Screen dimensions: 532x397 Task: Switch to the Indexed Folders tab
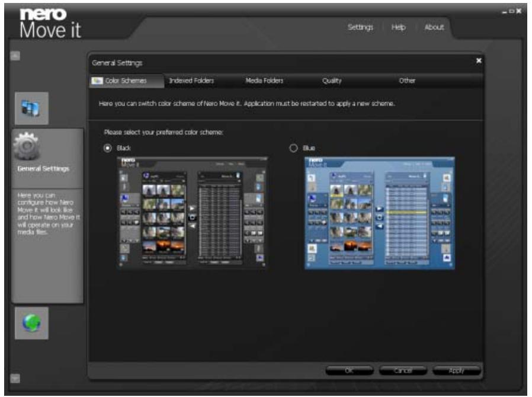tap(191, 81)
